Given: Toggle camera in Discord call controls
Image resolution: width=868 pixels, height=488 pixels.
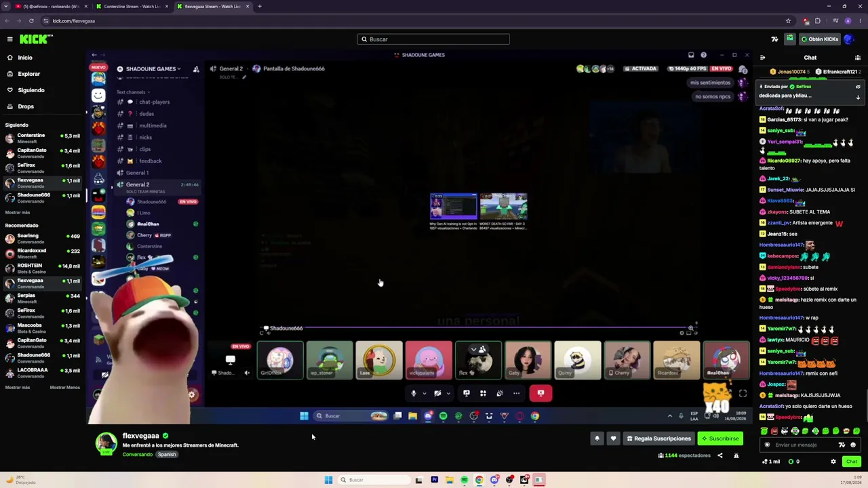Looking at the screenshot, I should point(437,393).
